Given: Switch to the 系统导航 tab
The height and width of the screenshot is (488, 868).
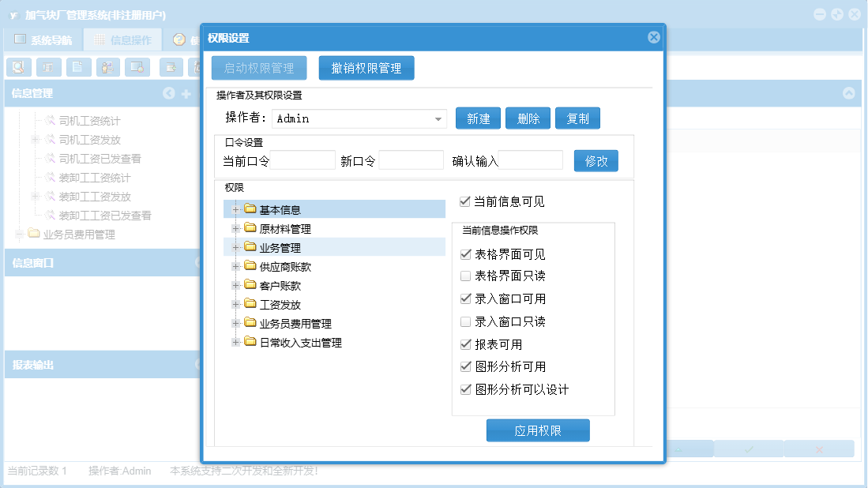Looking at the screenshot, I should tap(43, 39).
